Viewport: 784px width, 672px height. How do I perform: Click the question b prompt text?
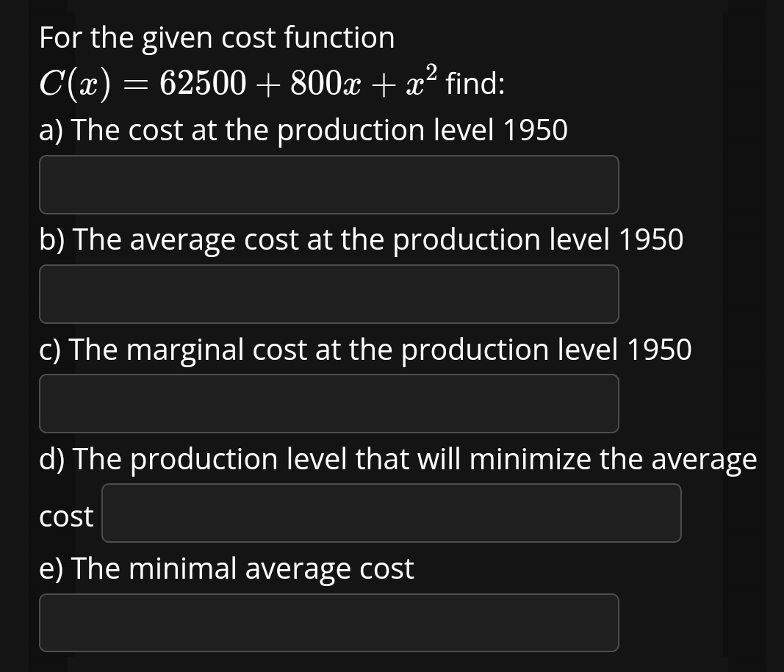pos(362,239)
